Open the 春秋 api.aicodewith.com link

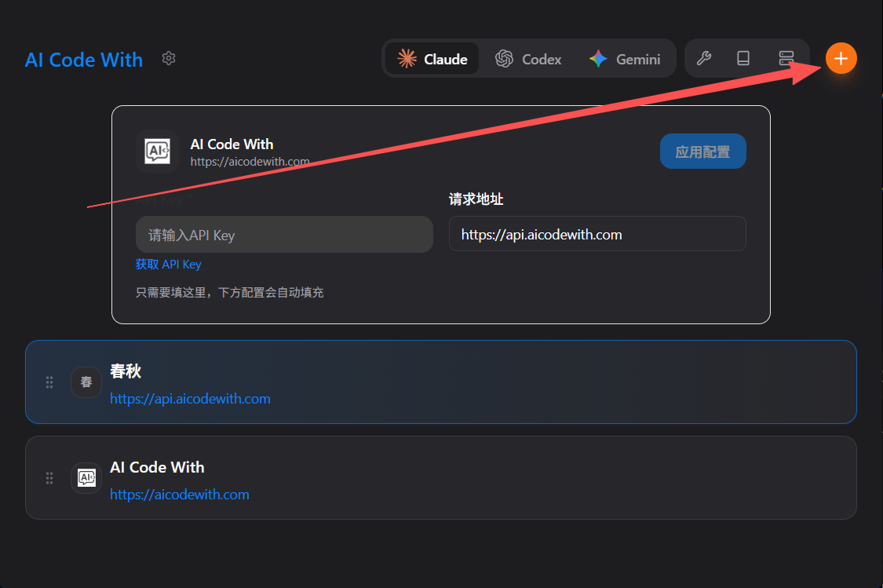pyautogui.click(x=190, y=399)
